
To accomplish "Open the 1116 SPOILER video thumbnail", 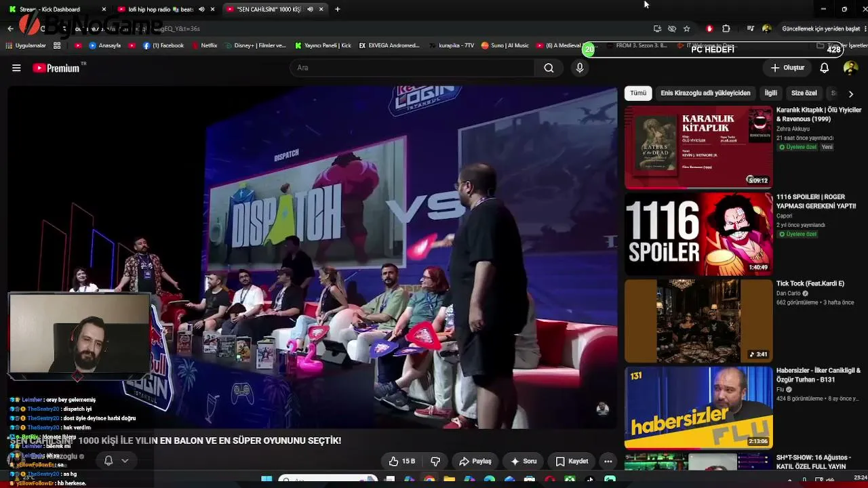I will [698, 234].
